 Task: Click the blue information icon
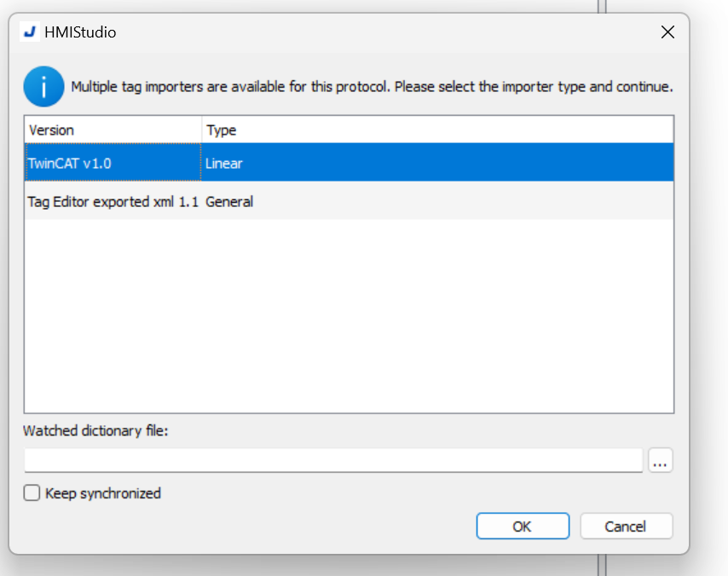[43, 86]
